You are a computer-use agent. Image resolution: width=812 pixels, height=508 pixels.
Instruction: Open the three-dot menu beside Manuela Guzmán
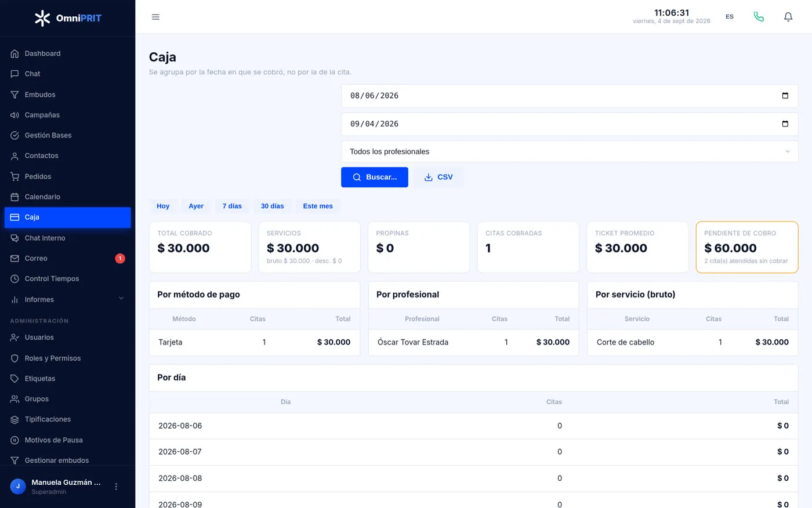pos(116,487)
